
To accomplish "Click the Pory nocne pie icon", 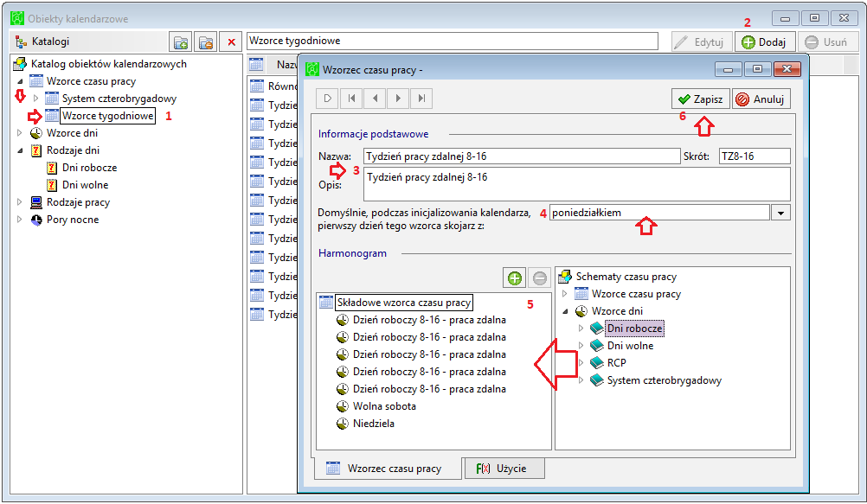I will pyautogui.click(x=36, y=220).
